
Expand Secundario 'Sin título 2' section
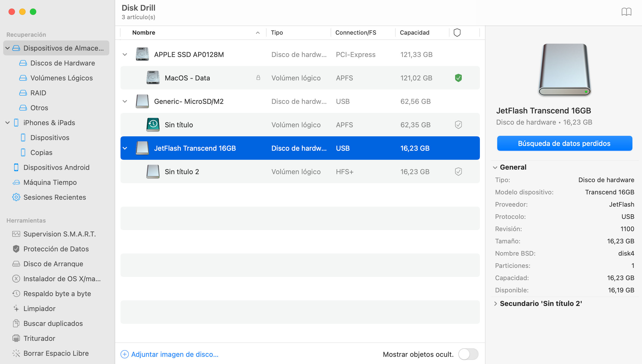point(495,304)
